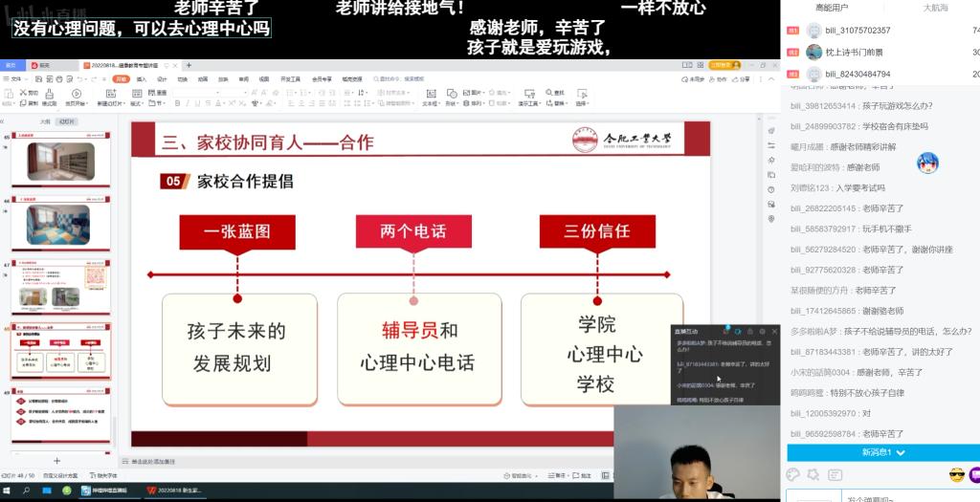This screenshot has width=980, height=502.
Task: Toggle Italic formatting in ribbon
Action: coord(188,103)
